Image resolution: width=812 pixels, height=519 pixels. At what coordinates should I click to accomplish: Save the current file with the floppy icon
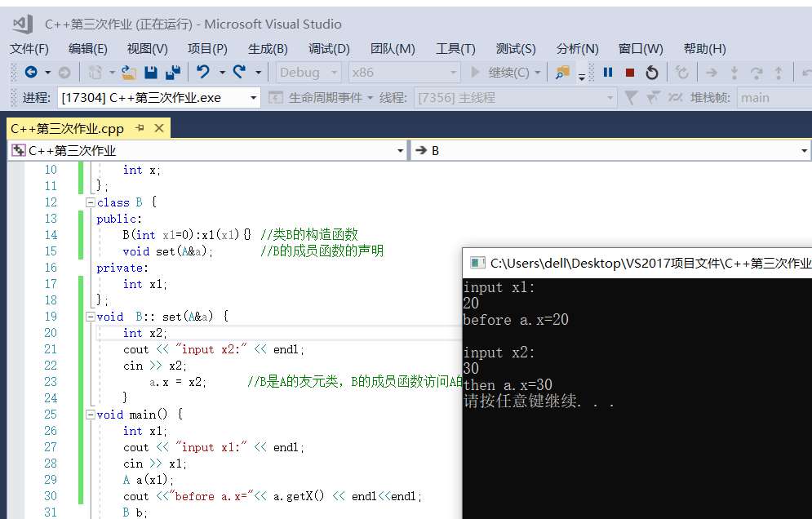151,73
